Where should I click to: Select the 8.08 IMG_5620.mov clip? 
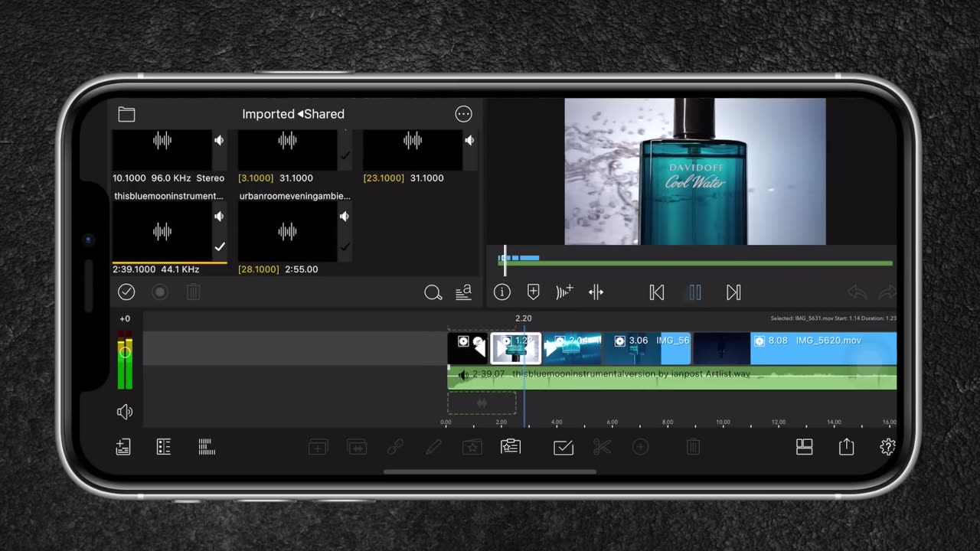coord(795,348)
